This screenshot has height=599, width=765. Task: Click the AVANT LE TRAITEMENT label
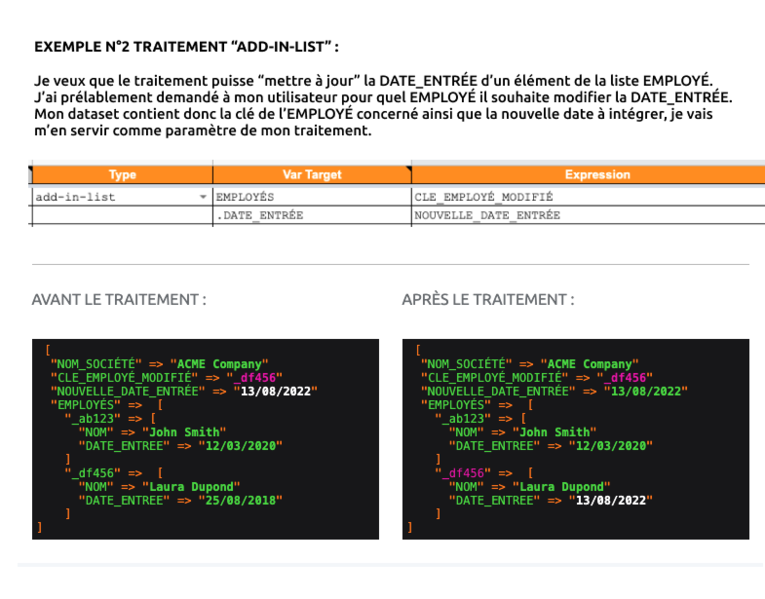pos(119,300)
